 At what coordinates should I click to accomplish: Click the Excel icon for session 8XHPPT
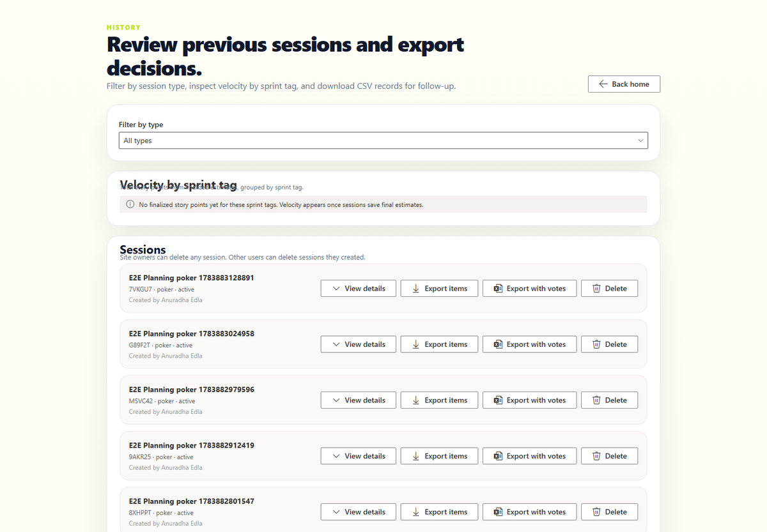coord(498,512)
